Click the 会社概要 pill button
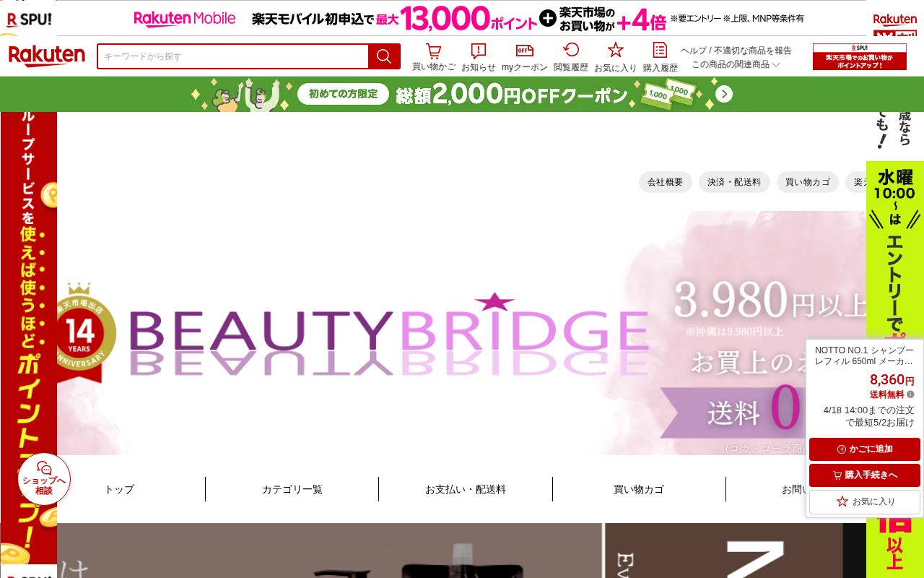 pyautogui.click(x=666, y=182)
